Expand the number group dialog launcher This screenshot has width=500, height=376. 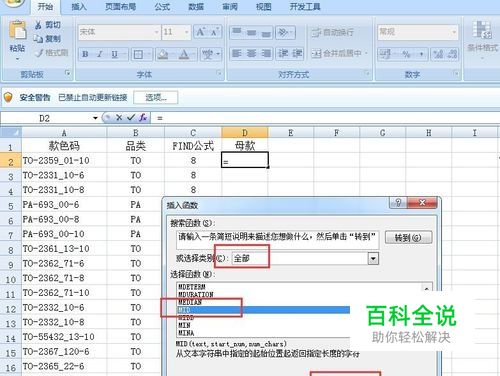pyautogui.click(x=456, y=73)
